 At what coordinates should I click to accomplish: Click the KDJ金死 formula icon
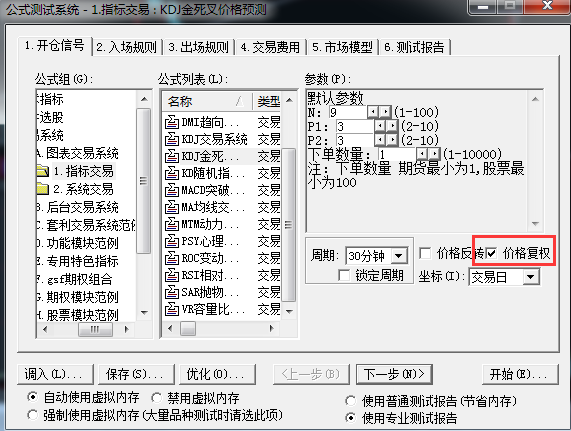pos(172,156)
